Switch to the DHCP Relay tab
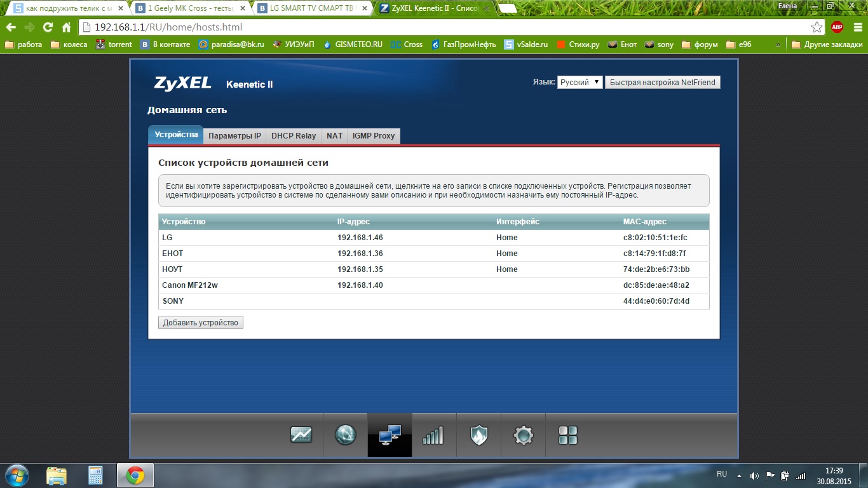 click(x=294, y=136)
